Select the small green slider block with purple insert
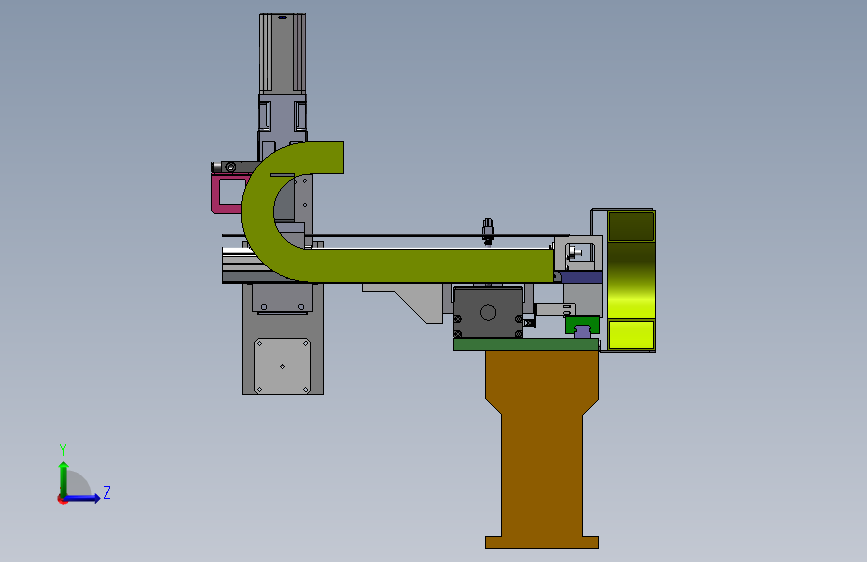The image size is (867, 562). tap(582, 326)
